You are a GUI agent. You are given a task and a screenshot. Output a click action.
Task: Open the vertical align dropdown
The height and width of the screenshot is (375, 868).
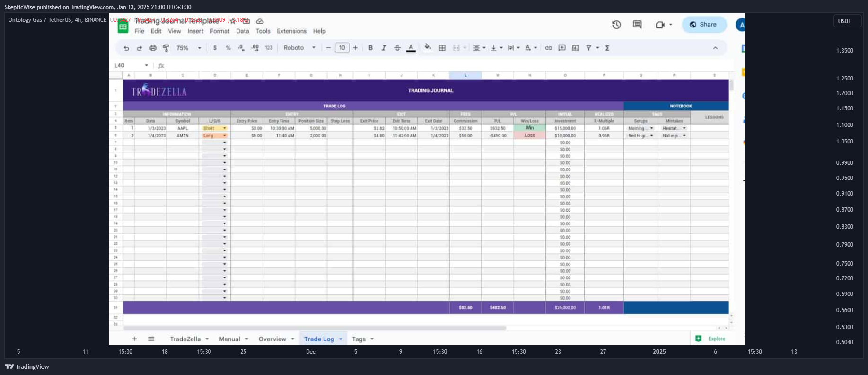point(496,48)
